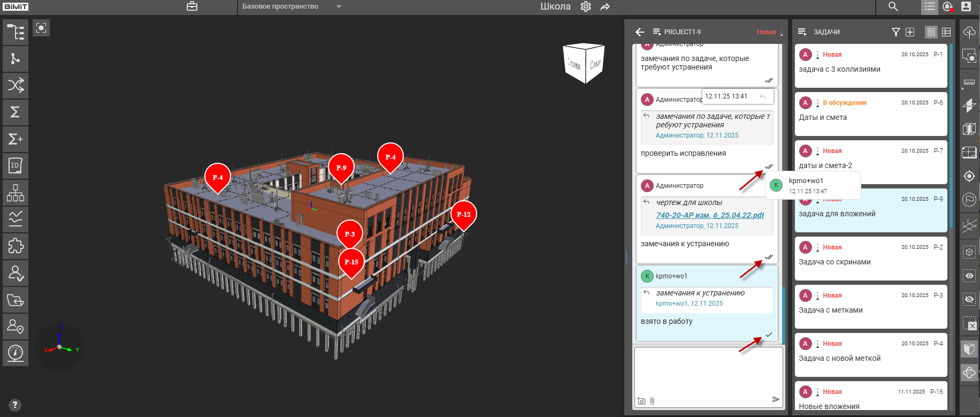Open the plugins puzzle icon
The image size is (980, 417).
pos(16,246)
